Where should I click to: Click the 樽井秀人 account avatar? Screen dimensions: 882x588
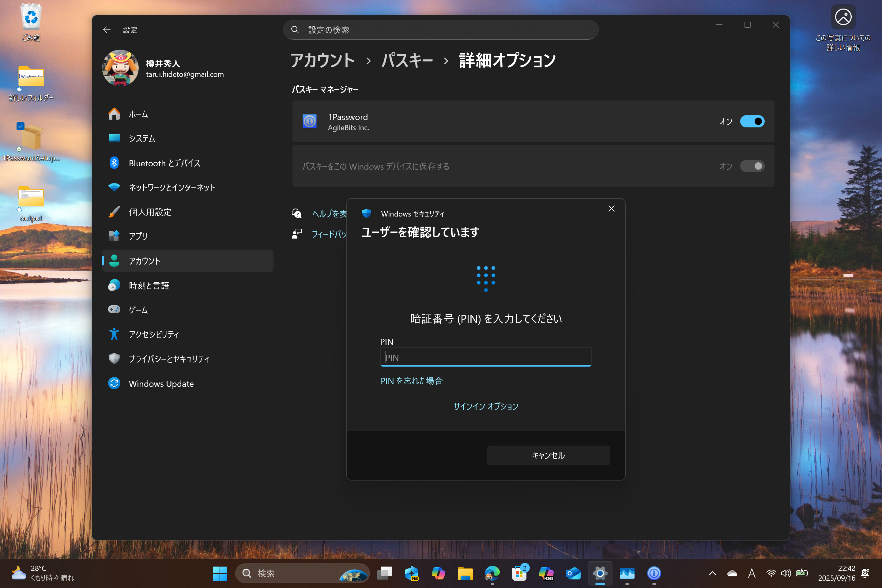click(x=120, y=68)
